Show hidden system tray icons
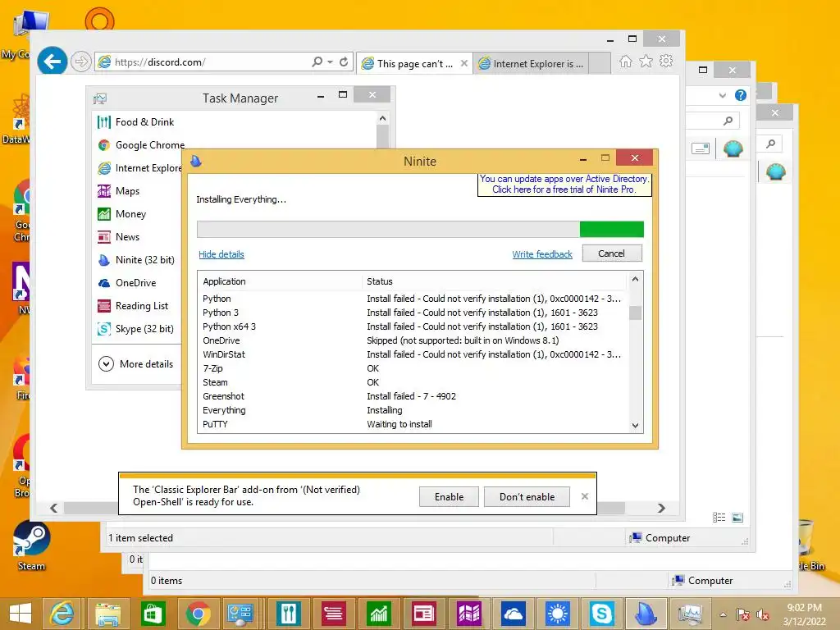 tap(724, 614)
